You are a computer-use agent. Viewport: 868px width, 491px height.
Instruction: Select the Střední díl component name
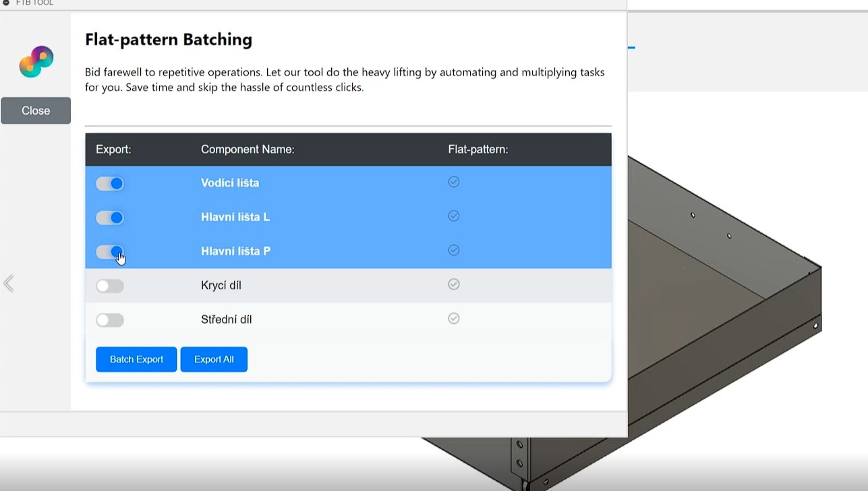pyautogui.click(x=227, y=320)
